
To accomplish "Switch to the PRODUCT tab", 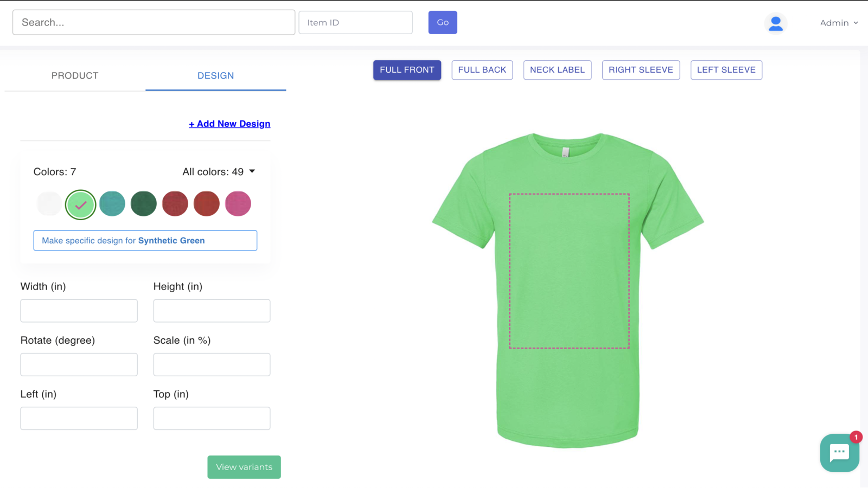I will click(x=75, y=76).
